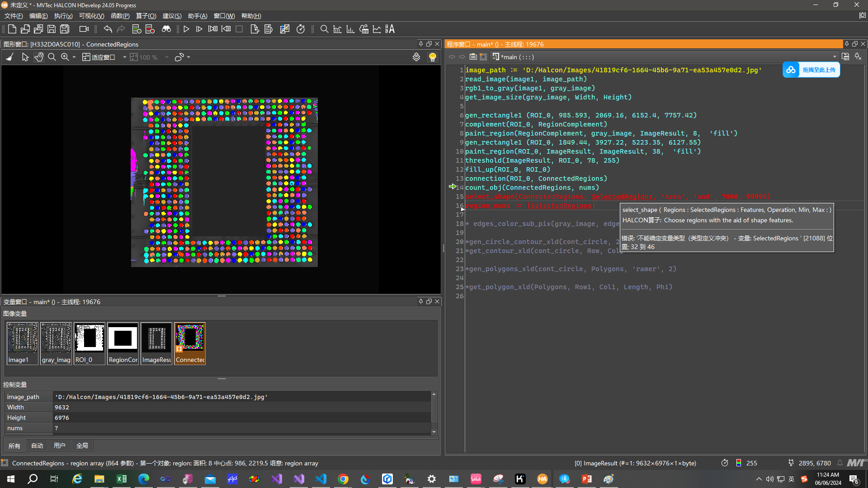Click the image_path control variable row

(218, 397)
